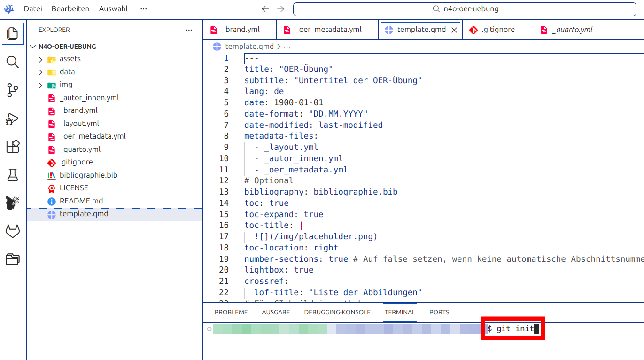Open the Bearbeiten menu
This screenshot has width=644, height=360.
[70, 9]
